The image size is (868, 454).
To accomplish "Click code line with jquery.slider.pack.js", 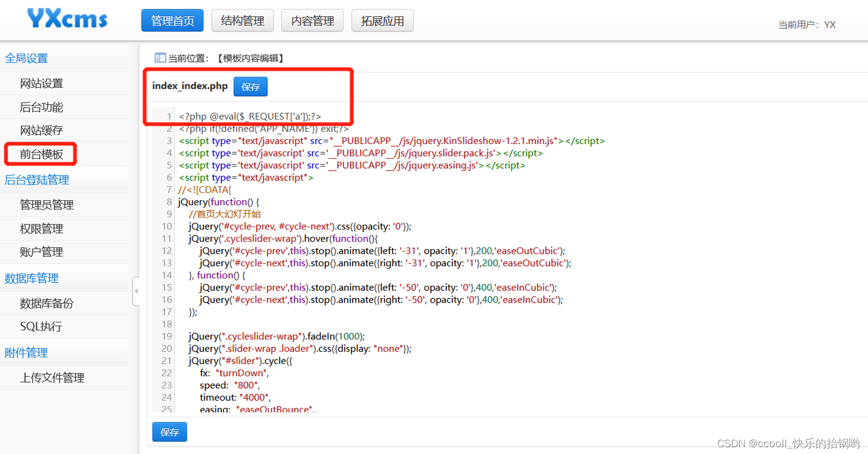I will 361,153.
